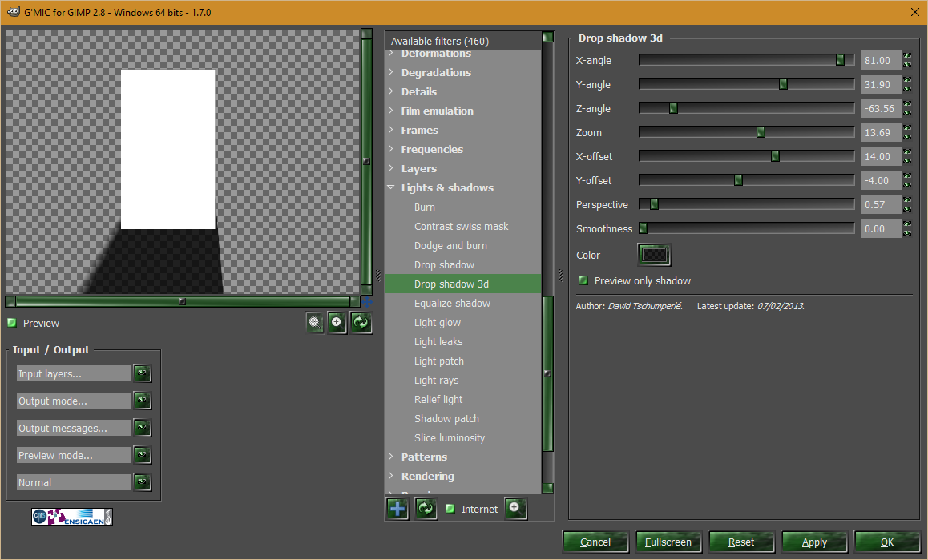
Task: Select the Dodge and burn filter
Action: point(450,246)
